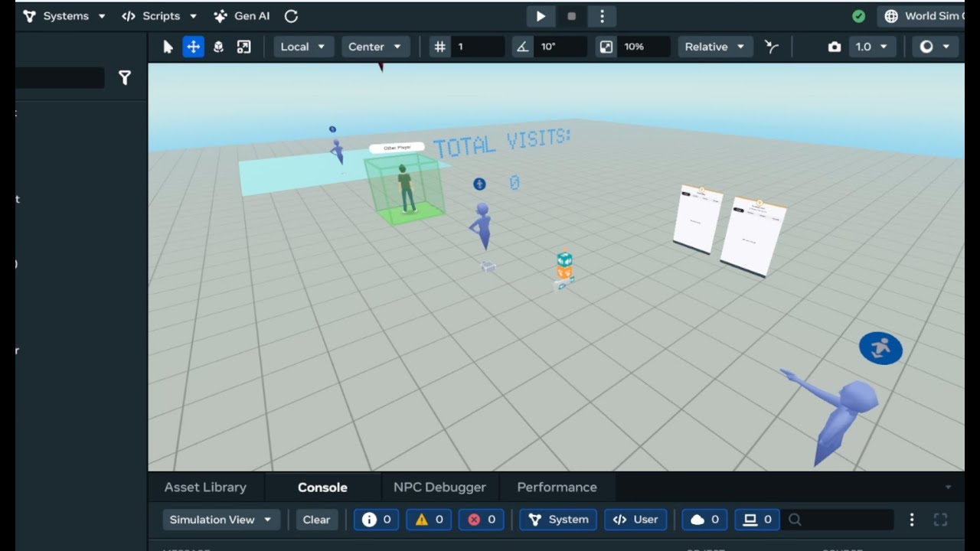Toggle System log source filter
Screen dimensions: 980x551
click(558, 520)
